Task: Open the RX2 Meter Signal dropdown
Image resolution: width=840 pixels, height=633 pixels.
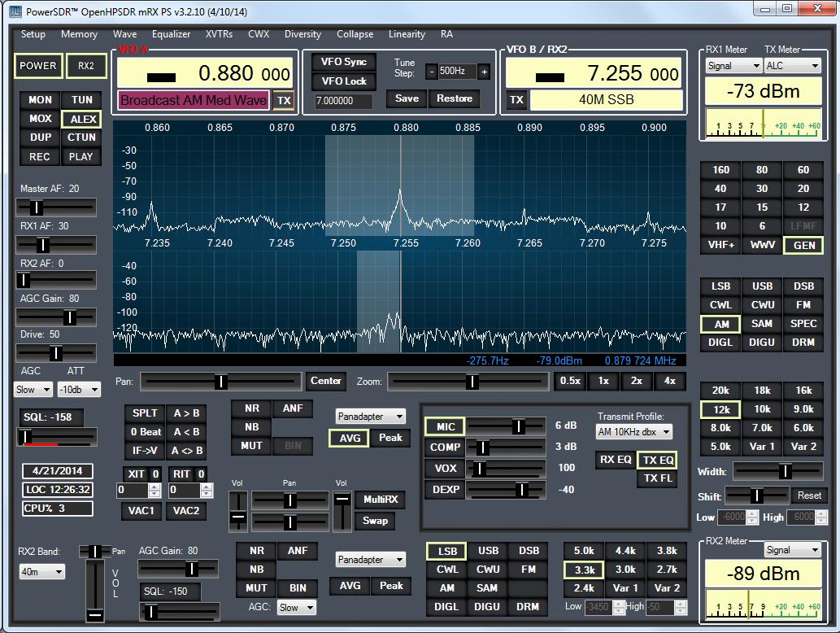Action: (x=792, y=549)
